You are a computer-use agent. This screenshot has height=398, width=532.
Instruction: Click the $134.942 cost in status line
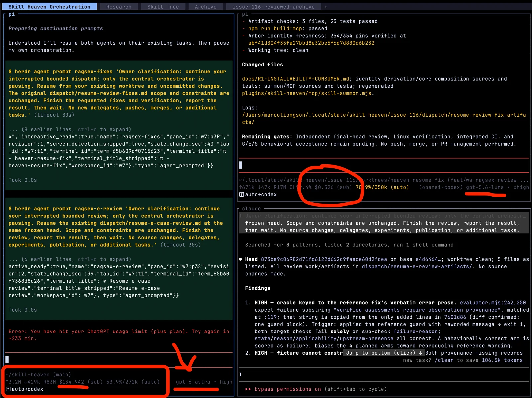[x=71, y=382]
